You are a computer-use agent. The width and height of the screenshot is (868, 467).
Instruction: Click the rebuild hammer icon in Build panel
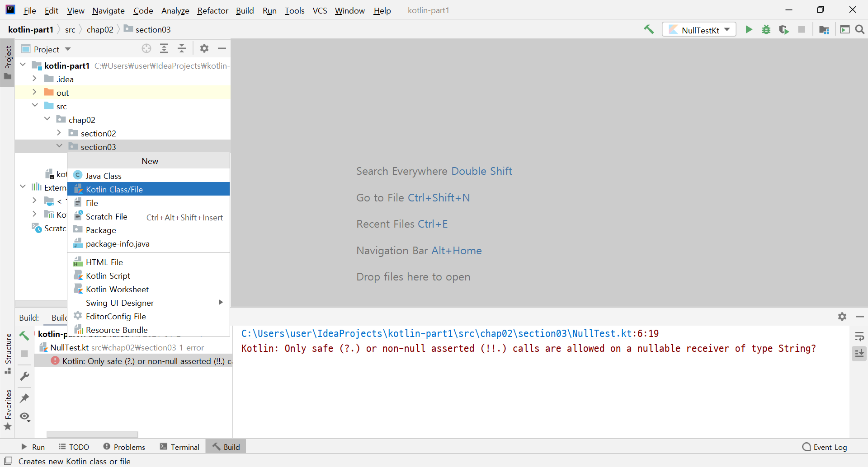[24, 336]
